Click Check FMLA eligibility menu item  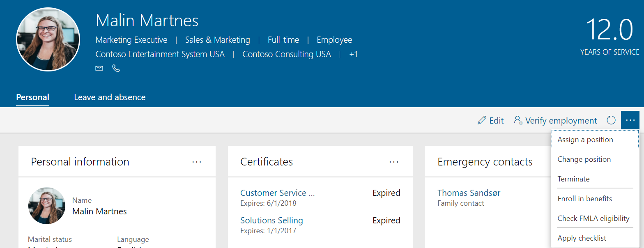tap(593, 218)
